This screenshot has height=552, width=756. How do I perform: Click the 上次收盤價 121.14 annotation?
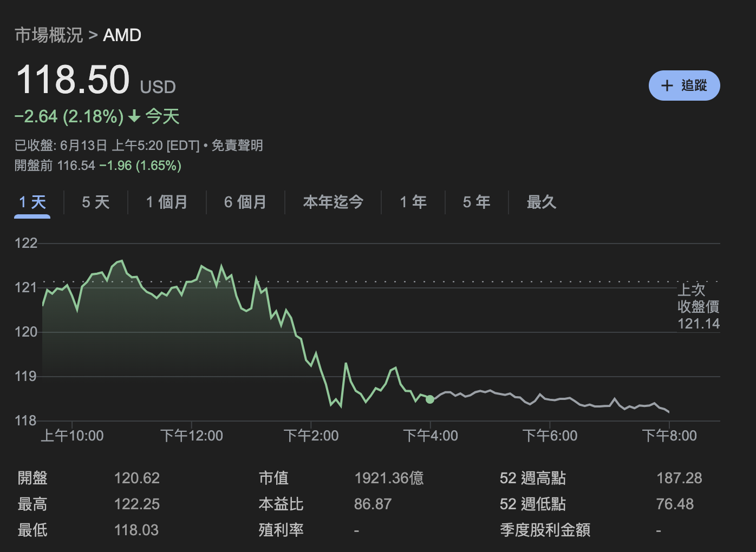coord(699,306)
